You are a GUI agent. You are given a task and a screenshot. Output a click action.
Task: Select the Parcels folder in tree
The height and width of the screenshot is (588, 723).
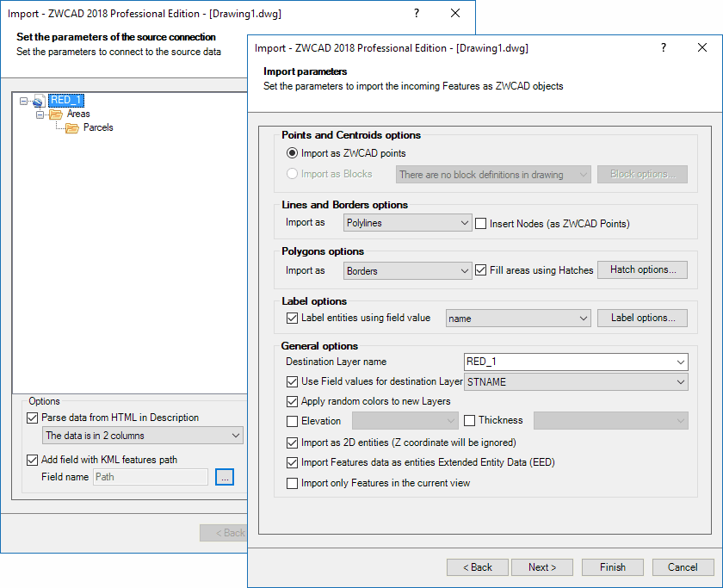98,127
